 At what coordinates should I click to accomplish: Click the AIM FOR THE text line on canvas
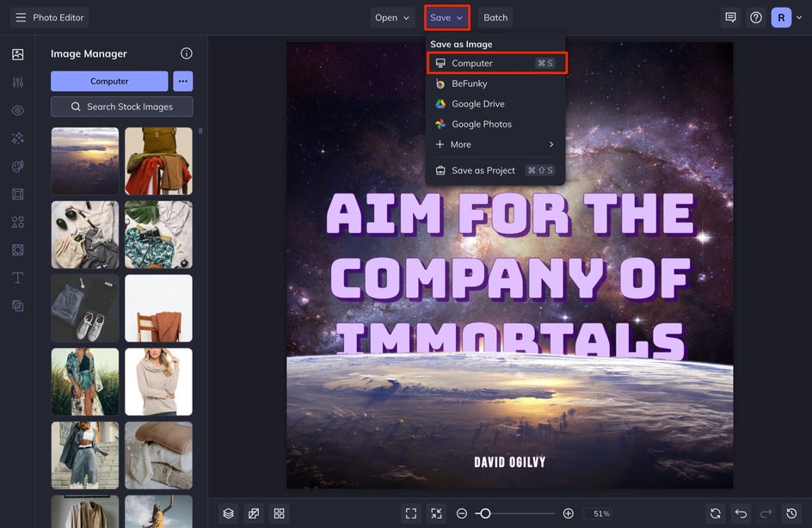click(x=511, y=214)
